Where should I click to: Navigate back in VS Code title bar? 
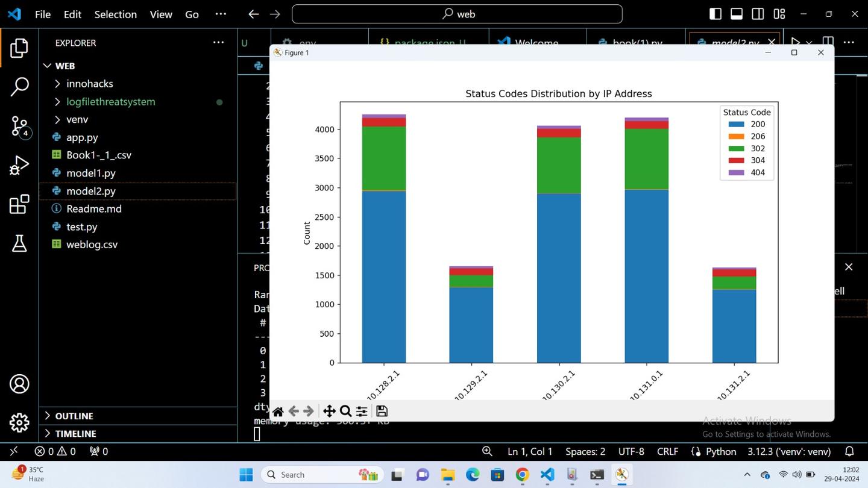(254, 14)
